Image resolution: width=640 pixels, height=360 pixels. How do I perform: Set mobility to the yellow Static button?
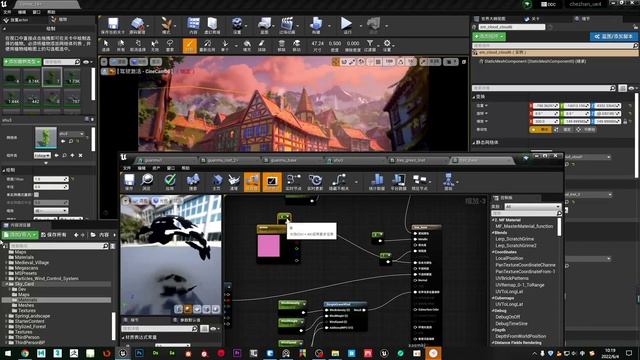(x=541, y=129)
